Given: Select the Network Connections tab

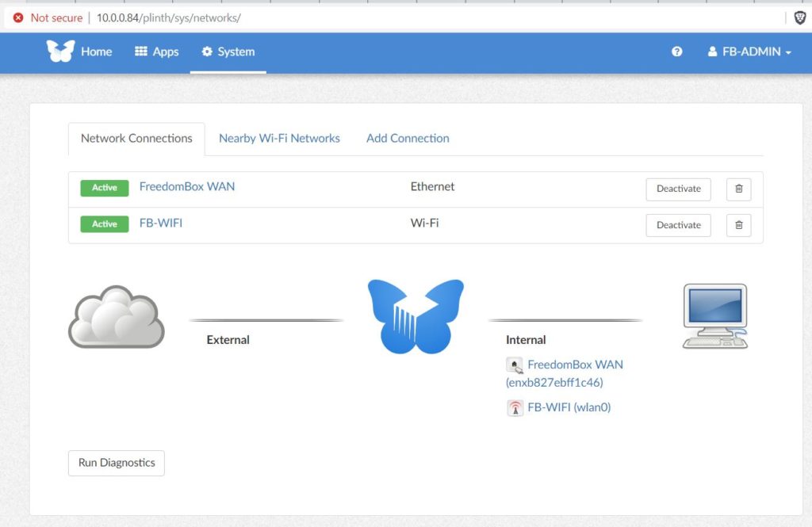Looking at the screenshot, I should tap(136, 139).
